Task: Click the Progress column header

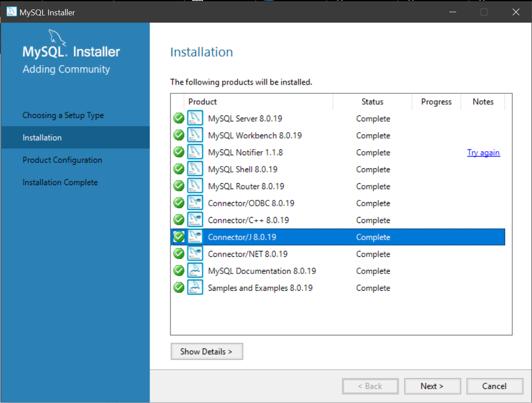Action: [436, 102]
